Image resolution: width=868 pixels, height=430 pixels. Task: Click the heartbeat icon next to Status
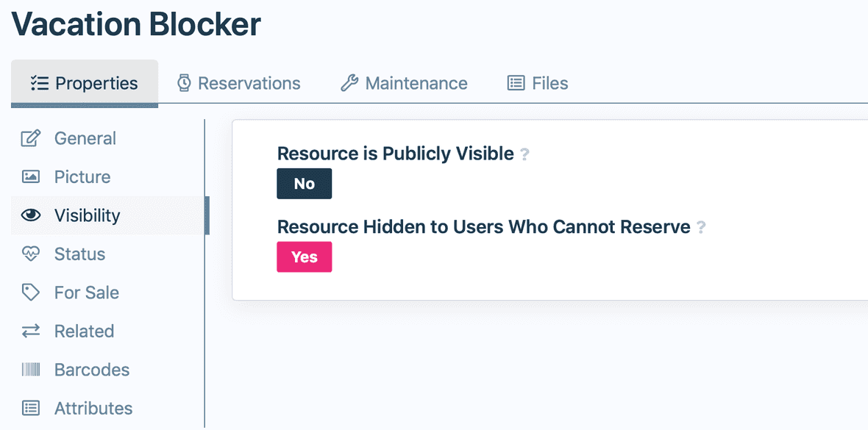[31, 254]
